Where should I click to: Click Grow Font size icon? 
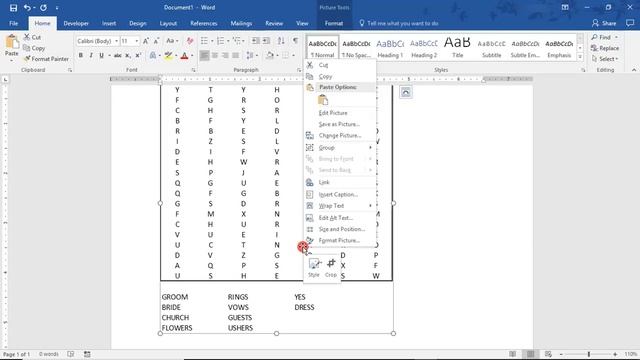(146, 41)
